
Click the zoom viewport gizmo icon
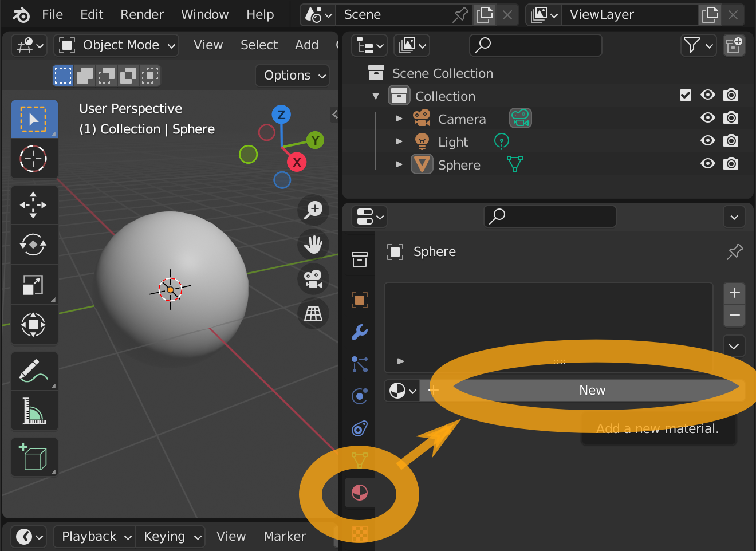pos(313,210)
